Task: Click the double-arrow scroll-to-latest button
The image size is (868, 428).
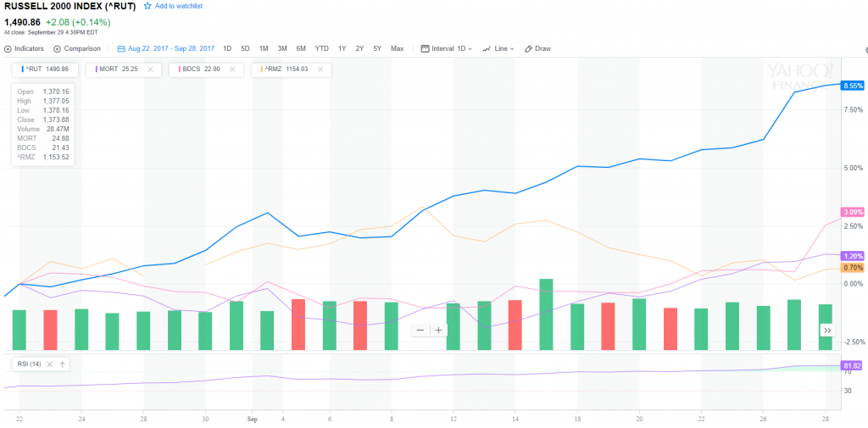Action: coord(826,330)
